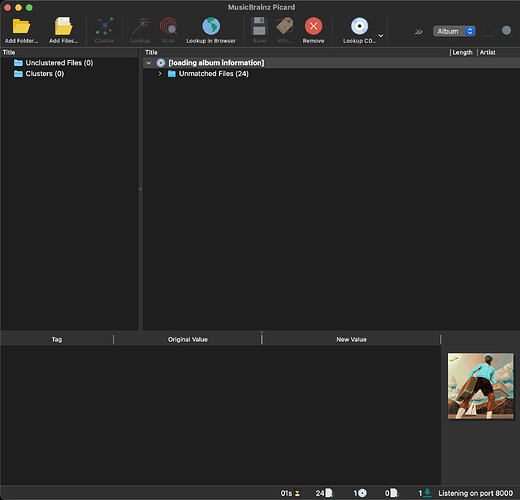This screenshot has width=520, height=500.
Task: Click the Lookup CD disc icon
Action: pyautogui.click(x=359, y=26)
